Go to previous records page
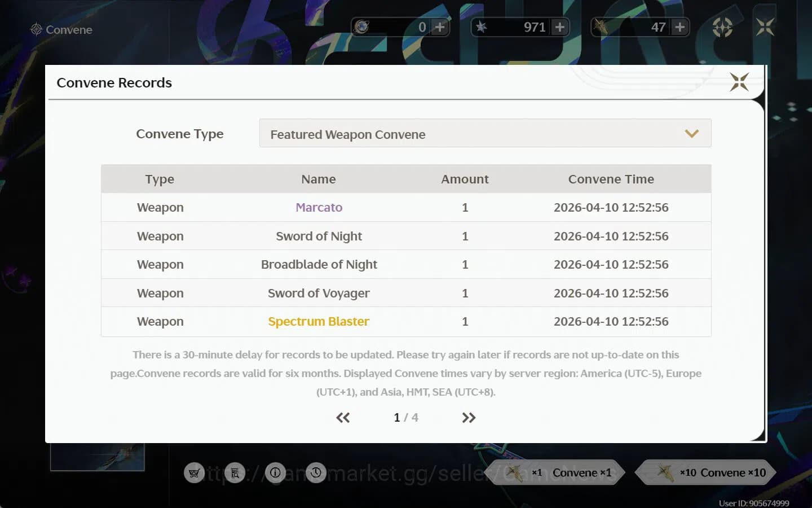812x508 pixels. click(x=343, y=418)
